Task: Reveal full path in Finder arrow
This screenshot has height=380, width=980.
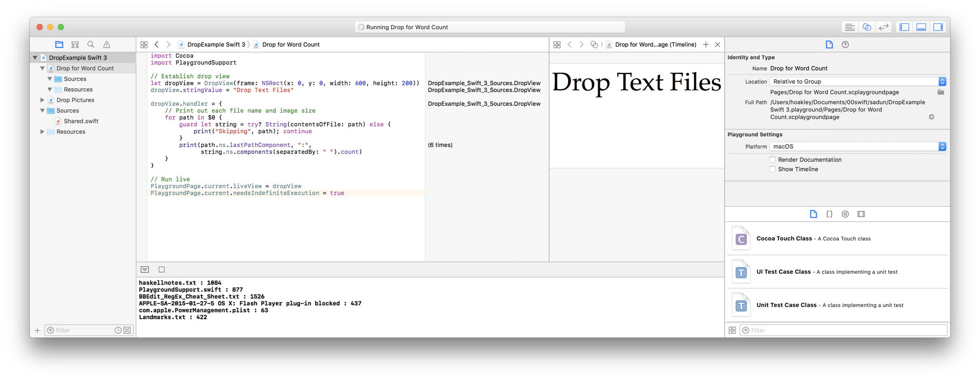Action: pyautogui.click(x=931, y=117)
